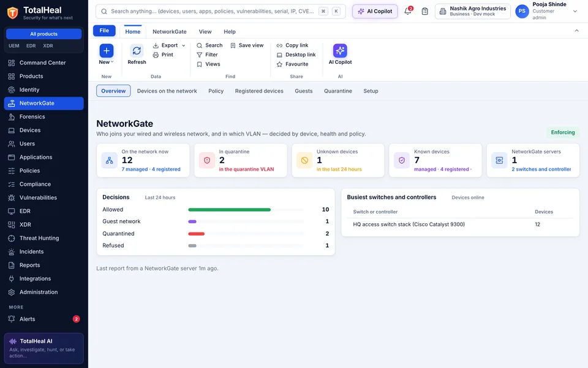Screen dimensions: 588x368
Task: Open the clipboard tasks icon in header
Action: (x=424, y=11)
